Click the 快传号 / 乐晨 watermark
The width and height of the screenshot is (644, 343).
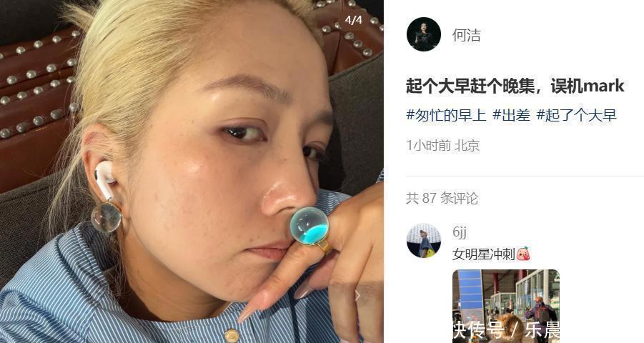(x=506, y=331)
